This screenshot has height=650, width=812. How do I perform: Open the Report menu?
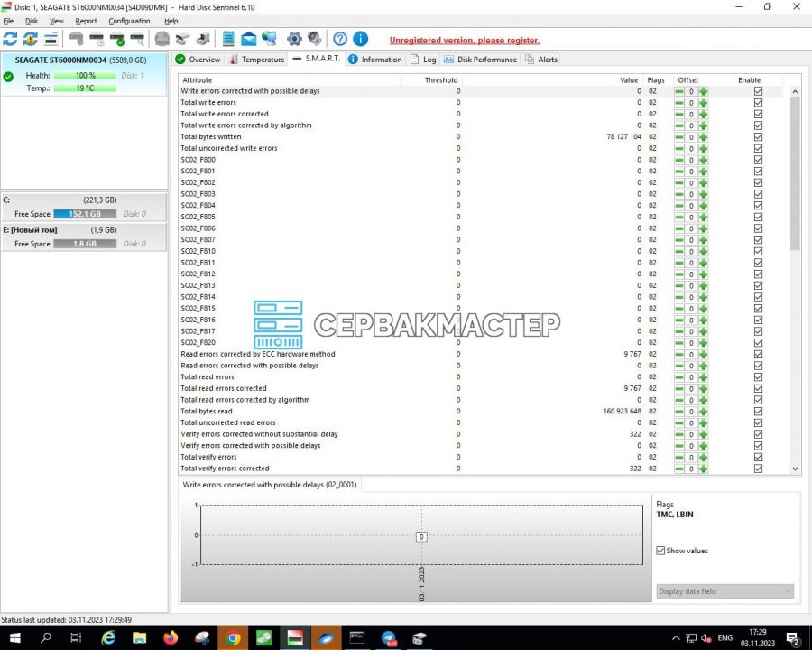coord(86,22)
